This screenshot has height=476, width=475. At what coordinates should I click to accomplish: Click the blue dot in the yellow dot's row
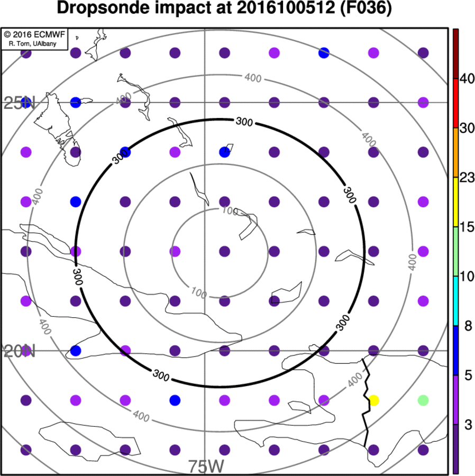(x=175, y=400)
